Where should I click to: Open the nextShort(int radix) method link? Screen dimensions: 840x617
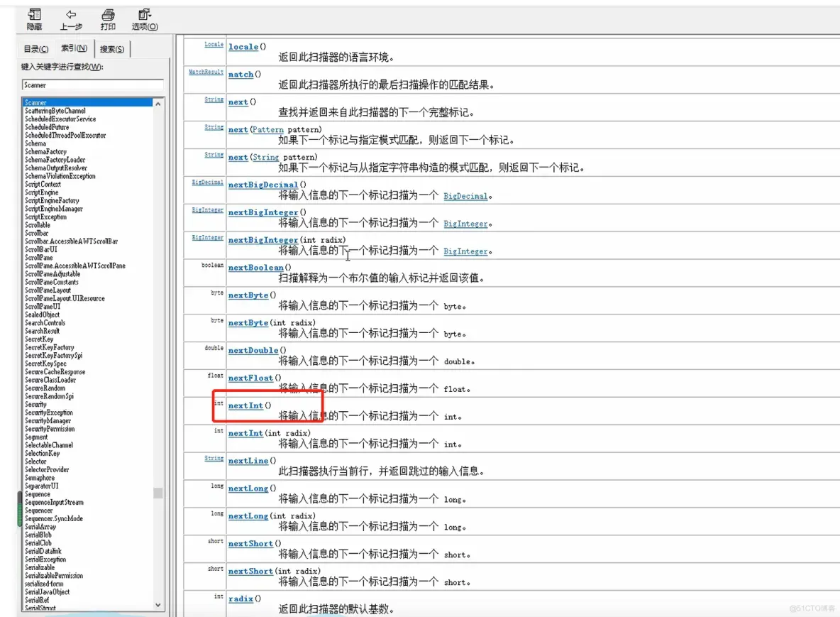pyautogui.click(x=250, y=571)
